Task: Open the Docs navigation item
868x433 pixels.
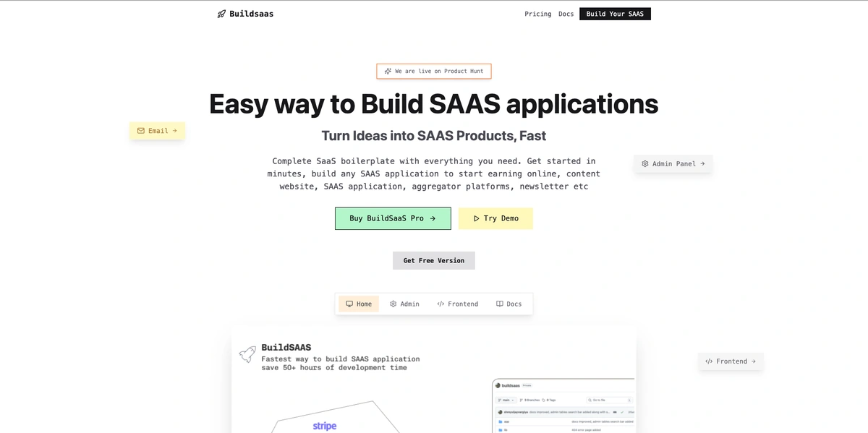Action: point(566,13)
